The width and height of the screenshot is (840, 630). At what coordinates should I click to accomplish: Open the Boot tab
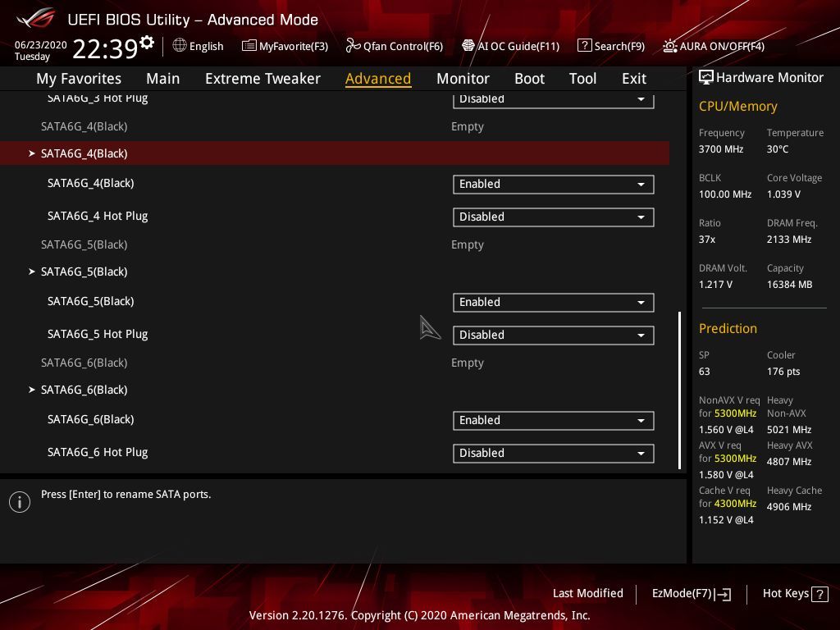click(529, 79)
